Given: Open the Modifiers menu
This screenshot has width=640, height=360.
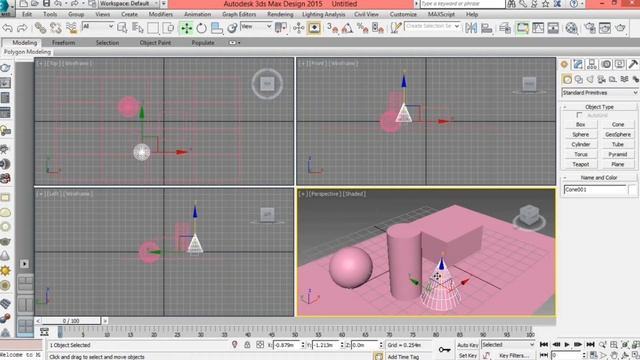Looking at the screenshot, I should (160, 14).
